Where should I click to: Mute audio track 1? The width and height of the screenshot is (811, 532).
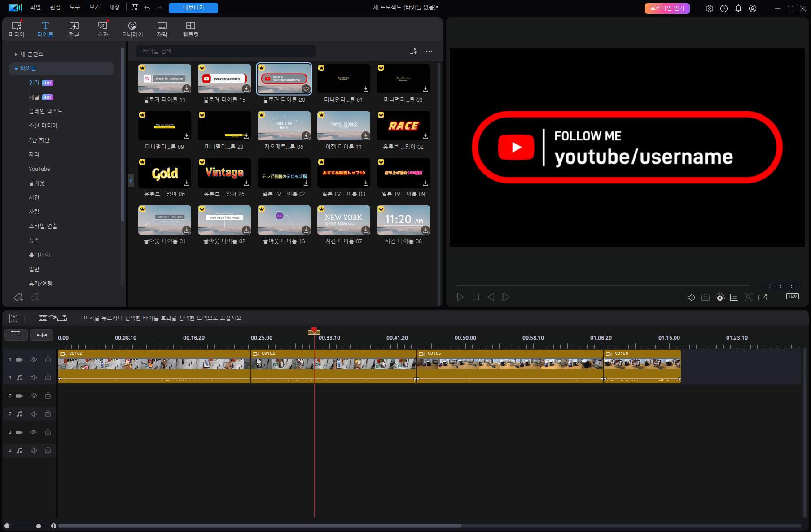point(34,378)
